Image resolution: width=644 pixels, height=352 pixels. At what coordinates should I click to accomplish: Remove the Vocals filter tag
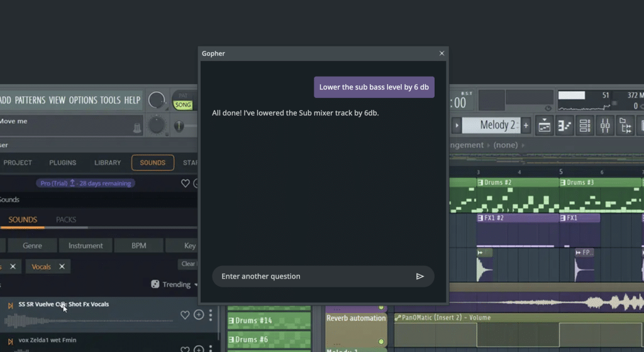(62, 267)
